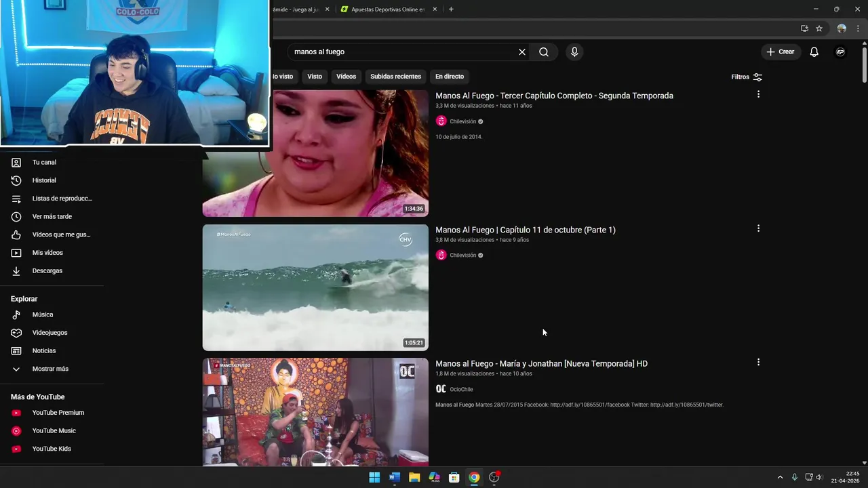Click the Chrome profile avatar
The image size is (868, 488).
coord(842,28)
